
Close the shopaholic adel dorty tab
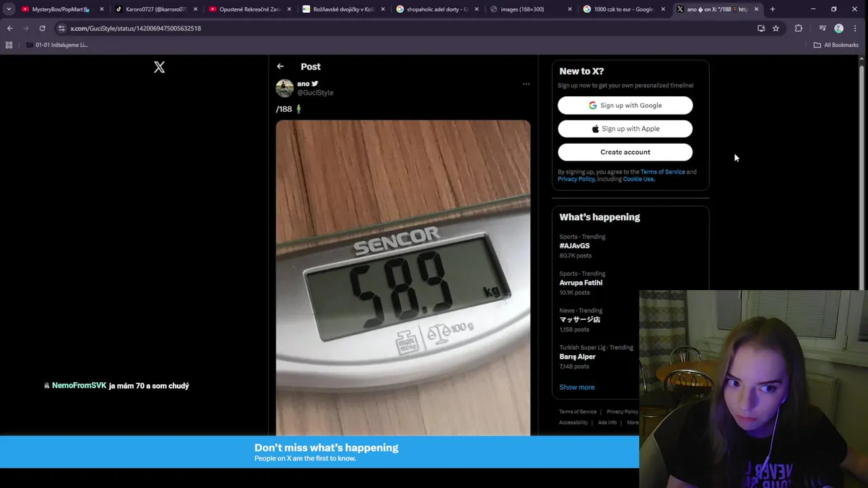coord(476,9)
